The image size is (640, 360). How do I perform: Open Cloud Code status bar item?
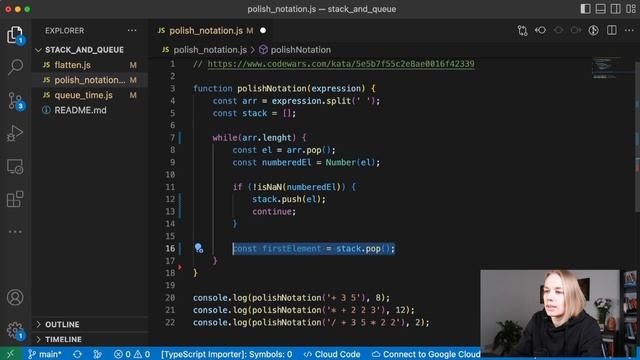point(332,354)
